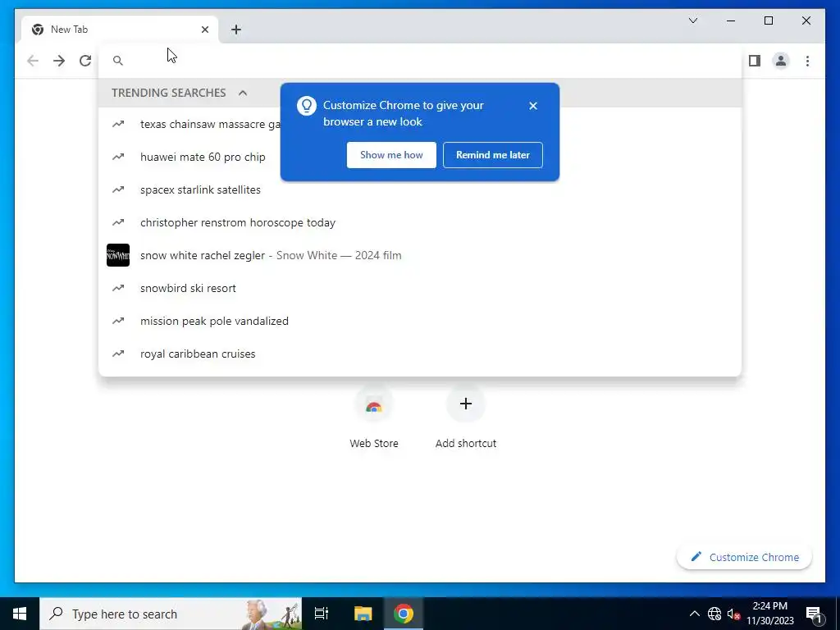Viewport: 840px width, 630px height.
Task: Open the notification center icon
Action: [814, 614]
